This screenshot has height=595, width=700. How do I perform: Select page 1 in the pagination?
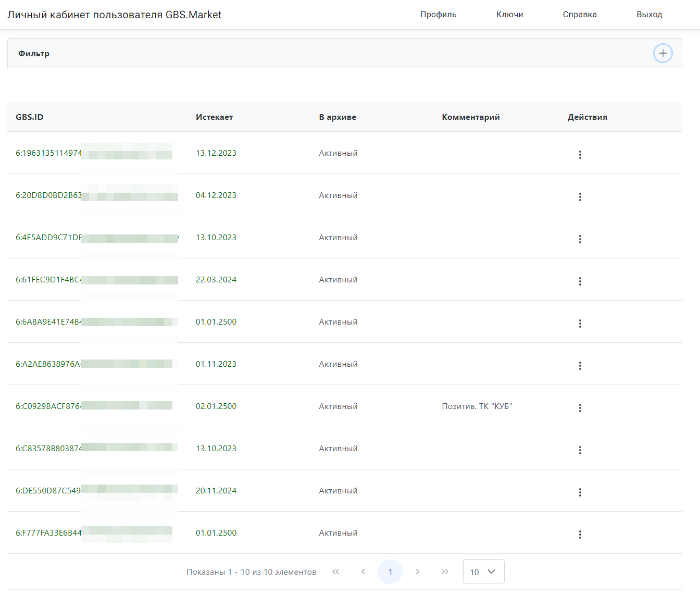[x=390, y=572]
